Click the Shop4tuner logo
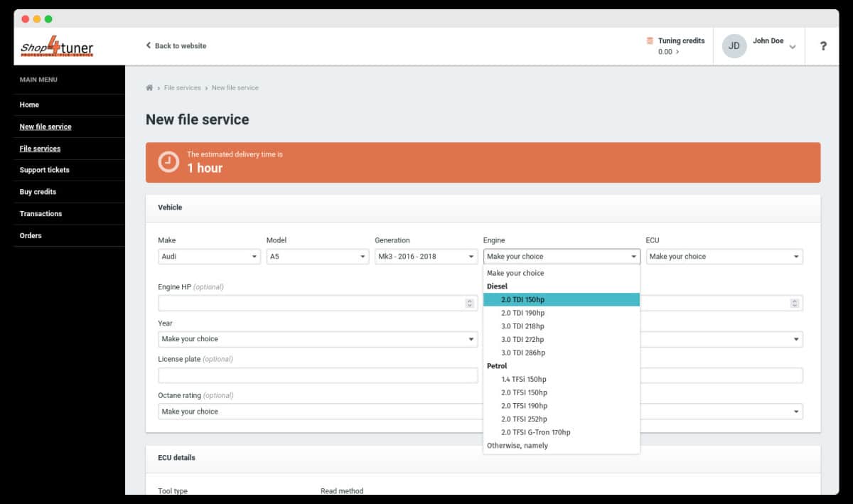The image size is (853, 504). tap(57, 48)
